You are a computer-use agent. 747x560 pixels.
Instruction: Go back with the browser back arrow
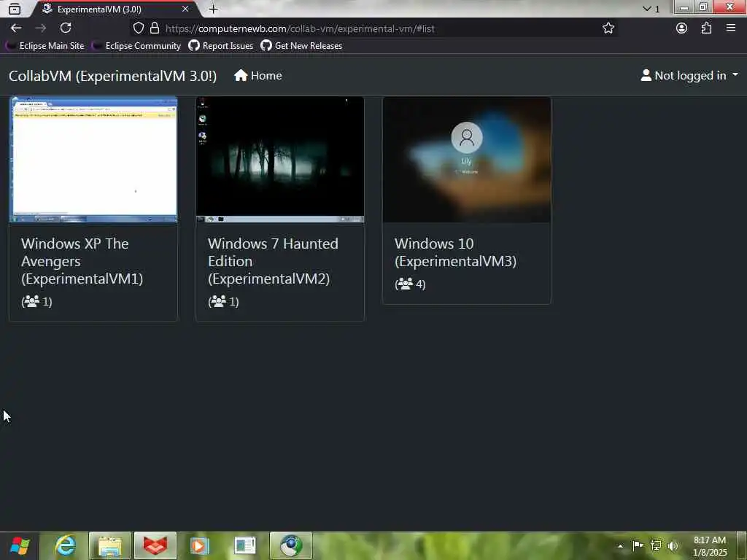pyautogui.click(x=16, y=28)
